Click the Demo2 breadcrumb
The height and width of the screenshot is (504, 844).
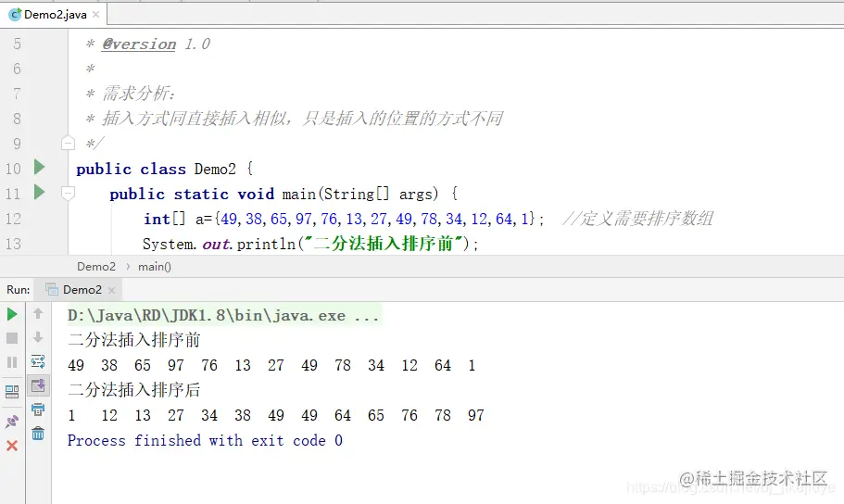pos(96,267)
